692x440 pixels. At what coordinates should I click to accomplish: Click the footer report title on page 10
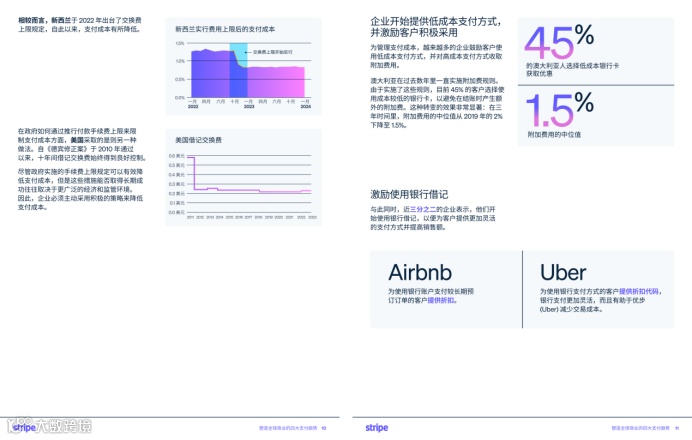point(288,428)
